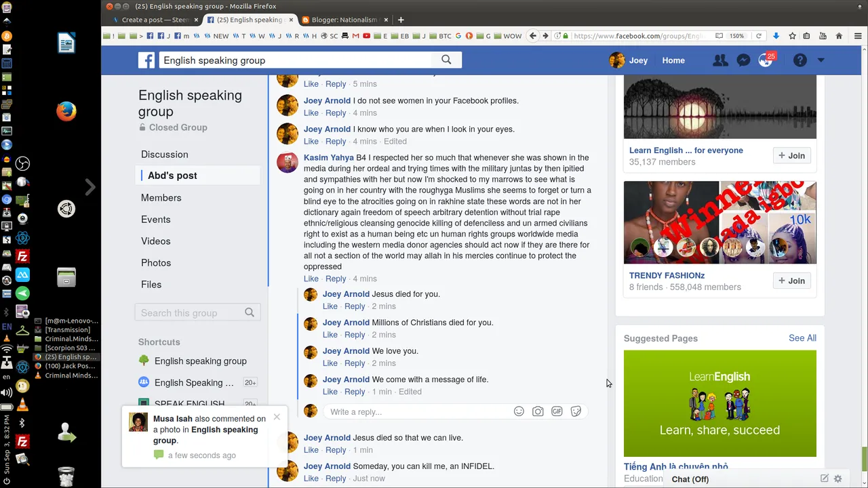Open the Photos section
This screenshot has width=868, height=488.
point(156,263)
